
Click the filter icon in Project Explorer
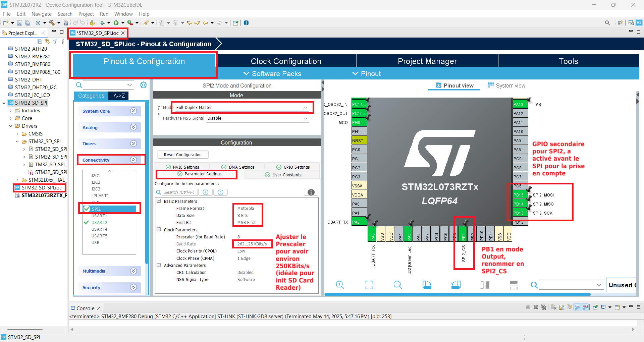pos(55,41)
